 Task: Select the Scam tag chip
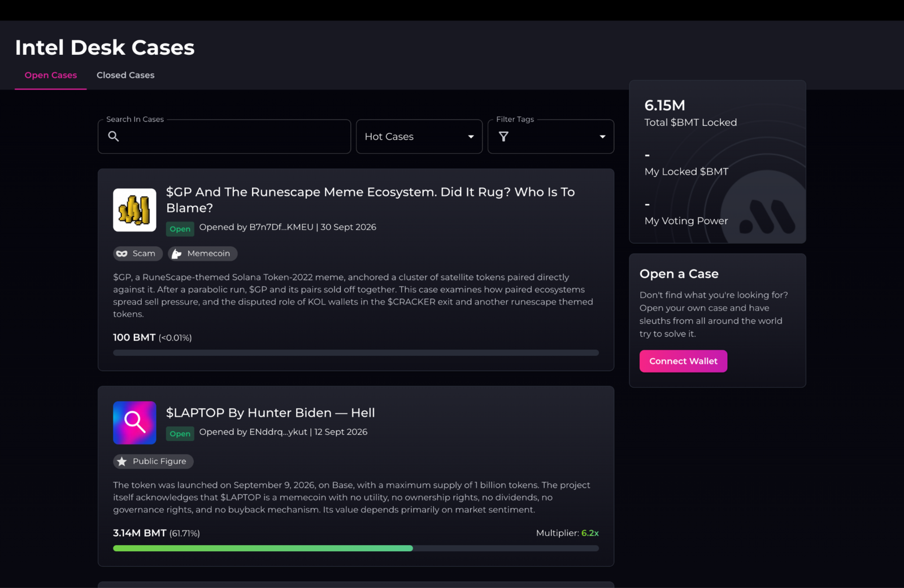(x=138, y=254)
